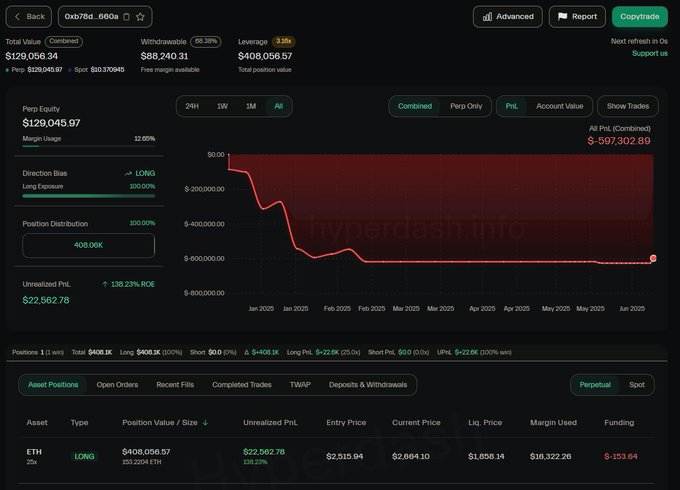680x490 pixels.
Task: Open the Support us link
Action: pos(649,53)
